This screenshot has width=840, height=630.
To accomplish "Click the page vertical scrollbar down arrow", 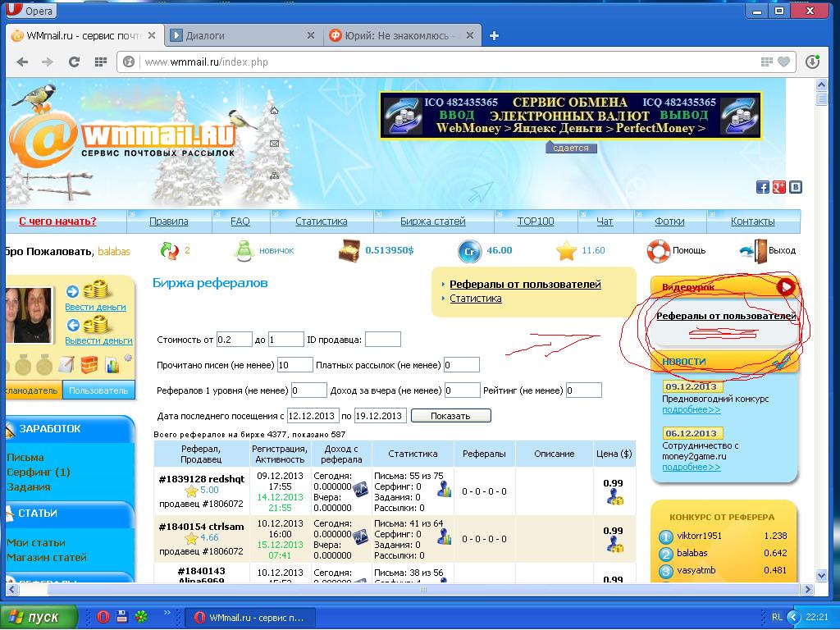I will (x=821, y=575).
